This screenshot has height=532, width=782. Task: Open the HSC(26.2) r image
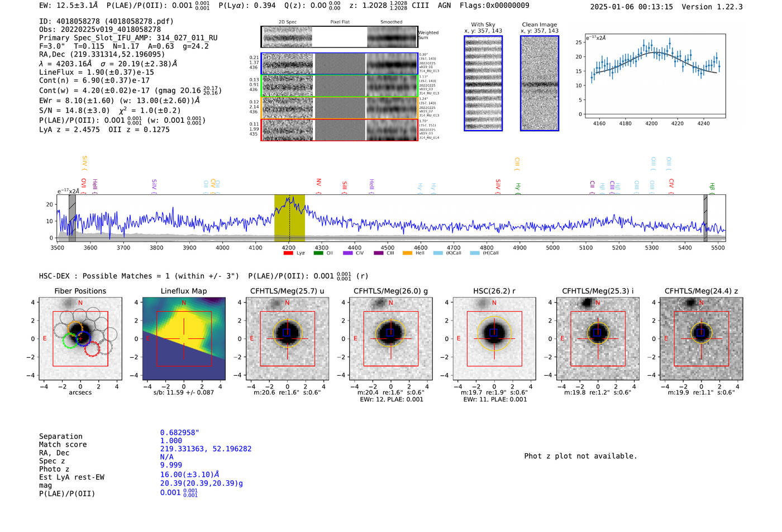point(494,338)
